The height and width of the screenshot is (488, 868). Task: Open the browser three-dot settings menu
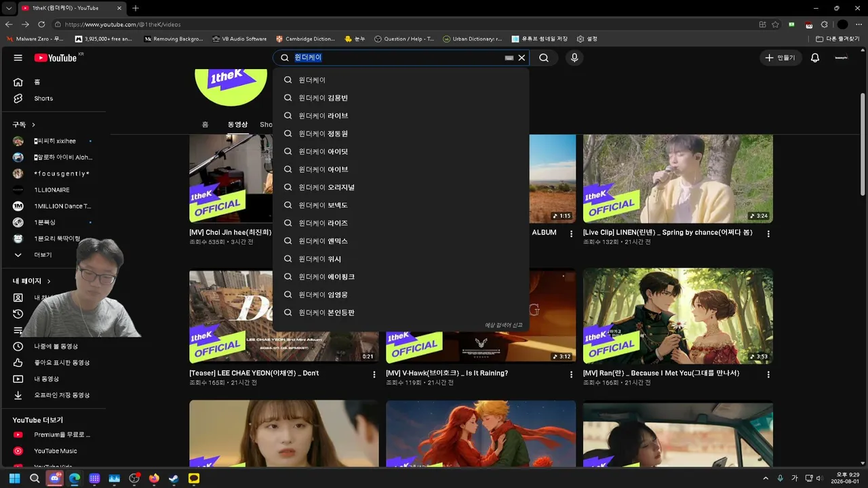point(858,24)
